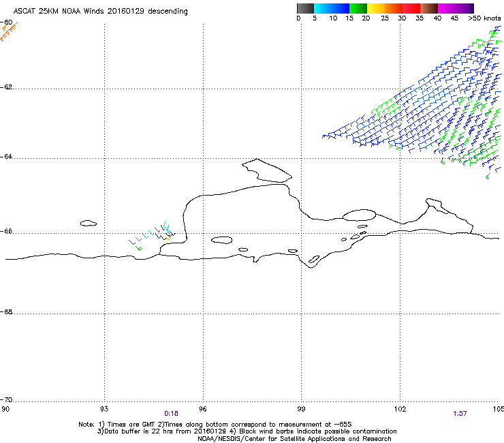504x443 pixels.
Task: Click the magenta 40-45 knots legend color
Action: [x=447, y=8]
